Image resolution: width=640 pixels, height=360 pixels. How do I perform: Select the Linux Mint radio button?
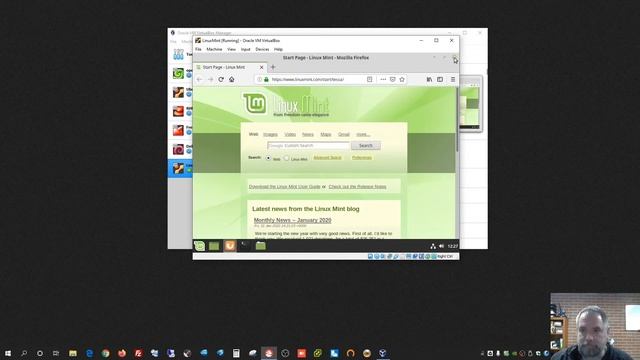(x=286, y=158)
